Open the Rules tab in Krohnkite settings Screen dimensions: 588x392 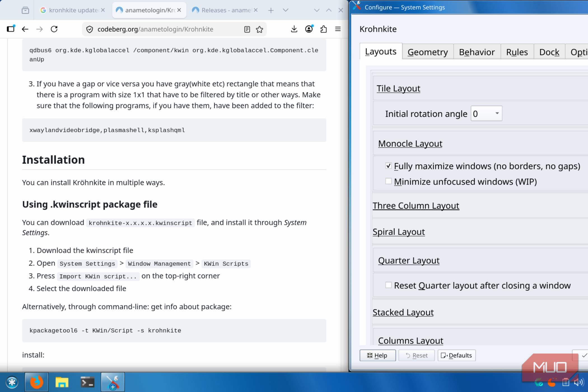coord(517,52)
